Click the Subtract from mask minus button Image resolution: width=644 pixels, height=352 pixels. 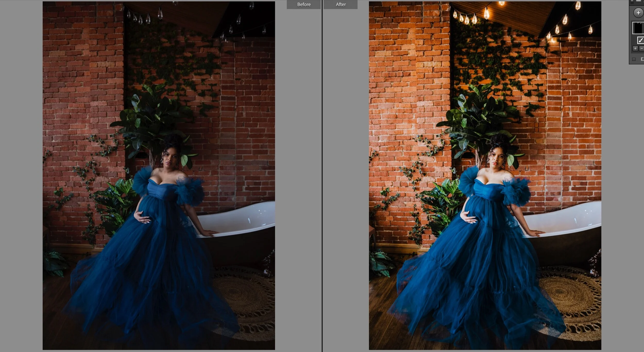click(641, 48)
